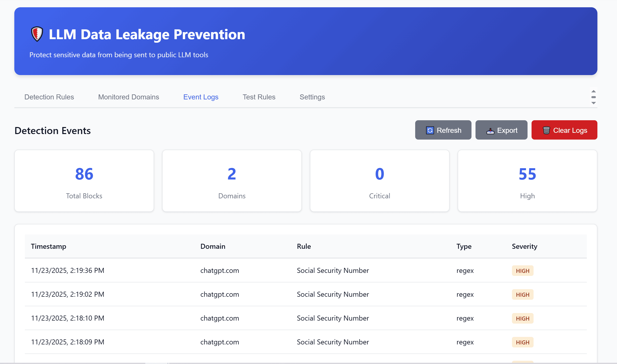This screenshot has height=364, width=617.
Task: Open the Settings tab
Action: click(312, 97)
